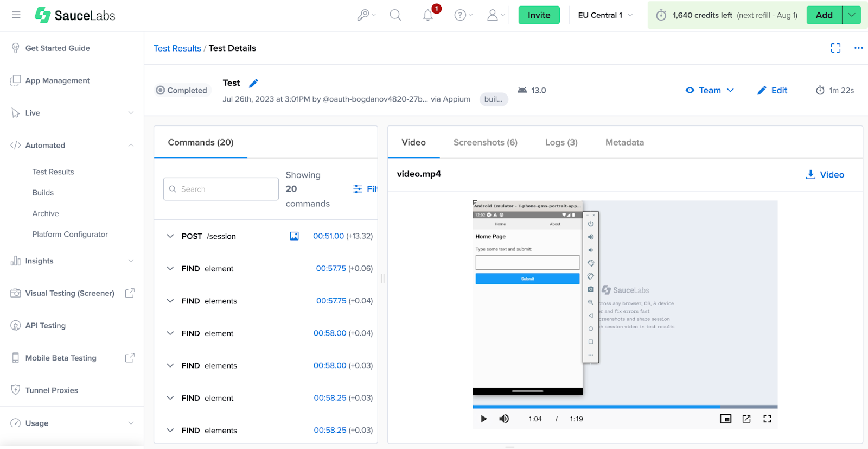Click the Completed status badge
868x449 pixels.
182,90
